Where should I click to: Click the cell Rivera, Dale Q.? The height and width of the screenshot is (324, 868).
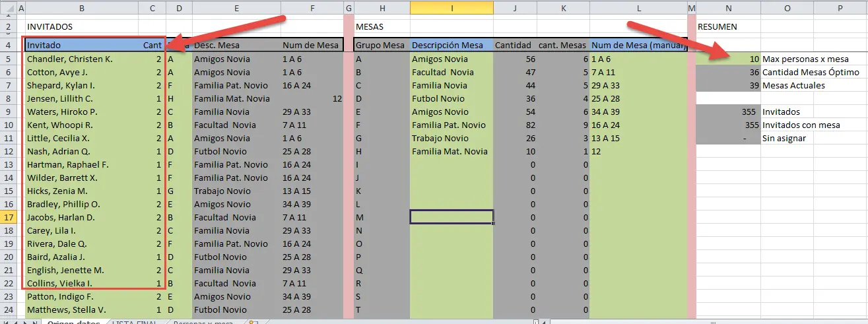[82, 243]
